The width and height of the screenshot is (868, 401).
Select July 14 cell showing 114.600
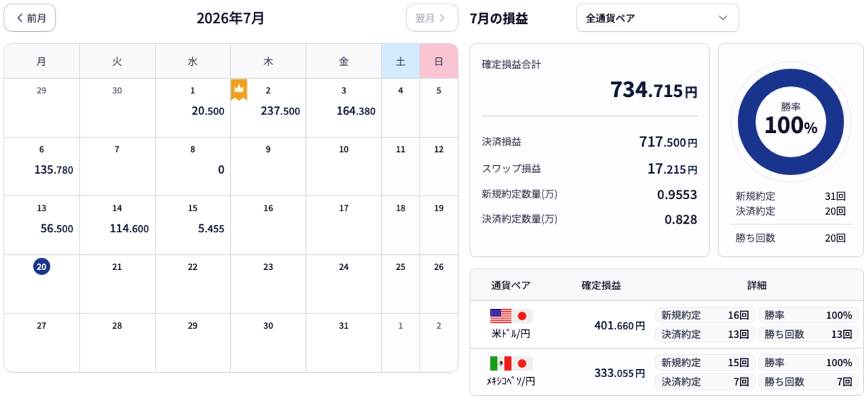(117, 225)
